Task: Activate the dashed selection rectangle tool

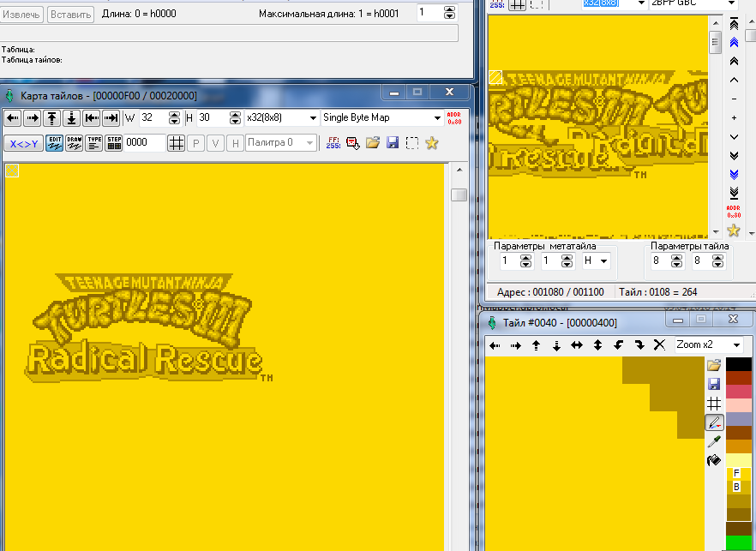Action: (412, 143)
